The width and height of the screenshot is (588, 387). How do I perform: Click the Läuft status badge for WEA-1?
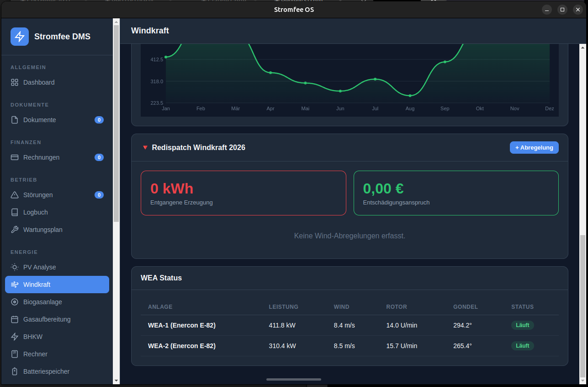click(522, 325)
